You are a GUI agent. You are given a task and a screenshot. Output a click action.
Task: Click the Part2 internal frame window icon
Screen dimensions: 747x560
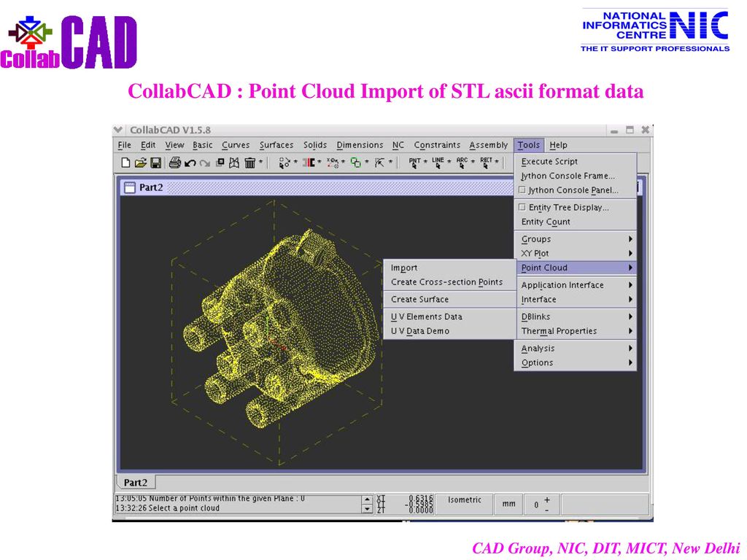tap(129, 187)
